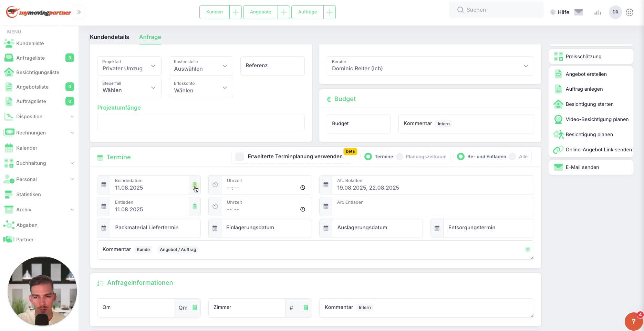Screen dimensions: 644x331
Task: Click the Projektumfänge input field
Action: 201,122
